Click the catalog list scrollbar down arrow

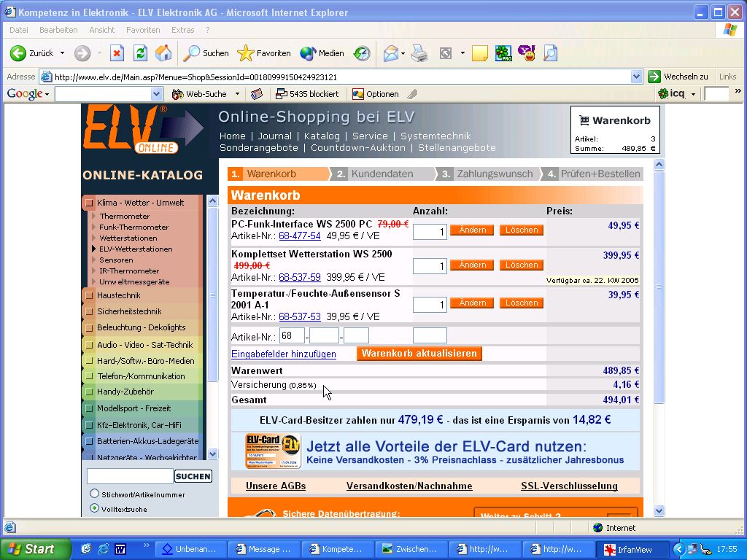(x=212, y=454)
